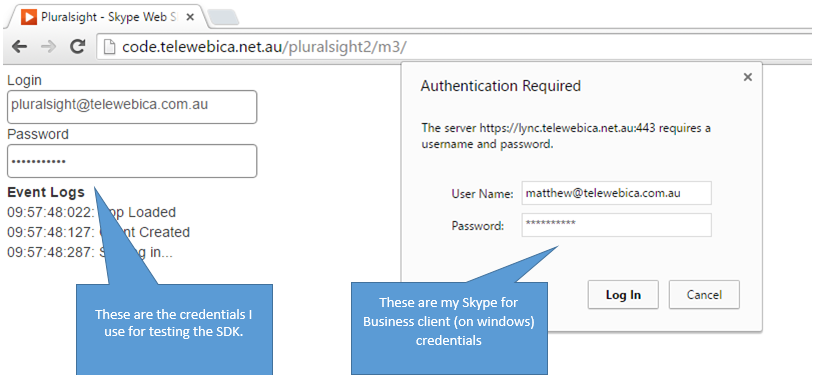
Task: Click the log entry starting 09:57:48:022
Action: 91,212
